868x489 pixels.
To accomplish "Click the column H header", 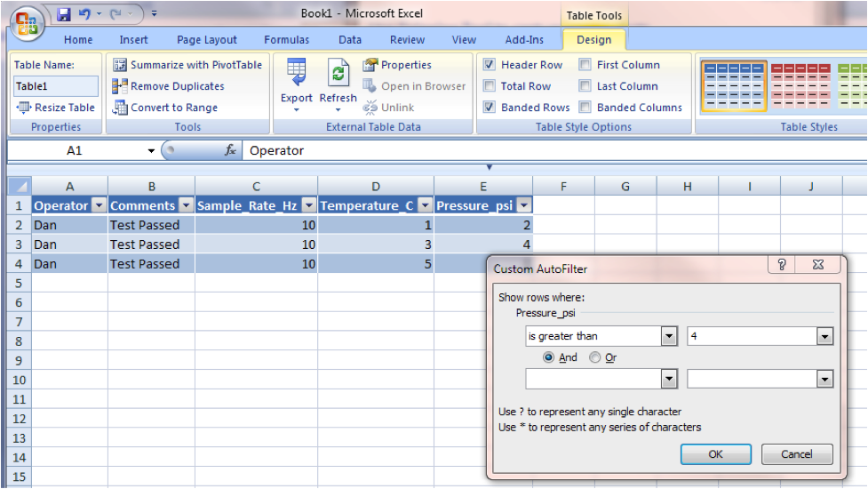I will 687,187.
